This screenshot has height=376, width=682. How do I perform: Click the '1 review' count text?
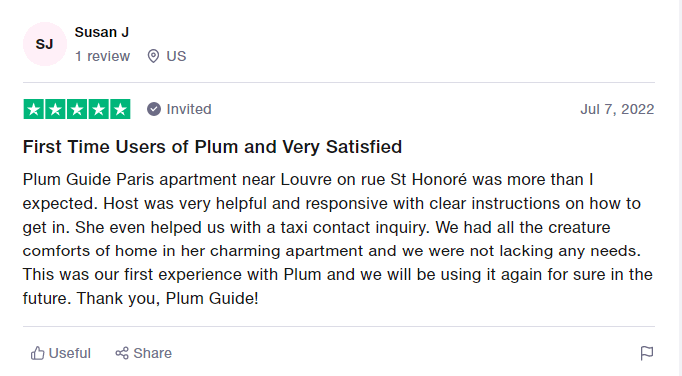coord(102,56)
